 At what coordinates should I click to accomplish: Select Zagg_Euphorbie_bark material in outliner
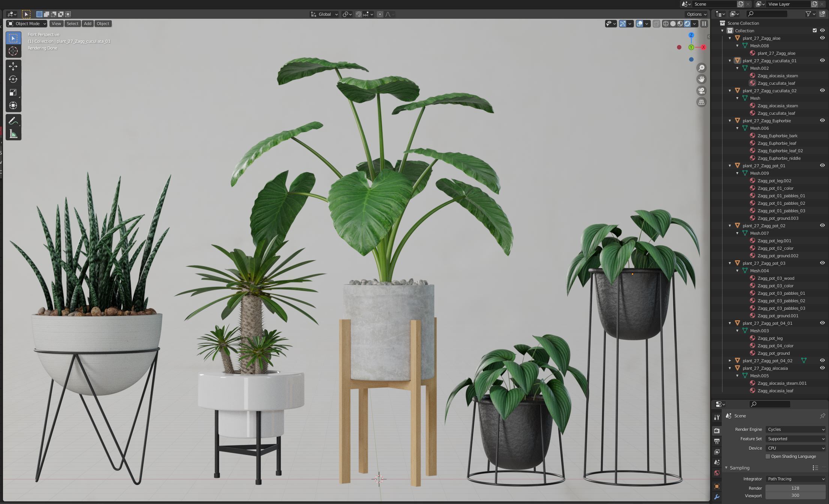[x=777, y=136]
